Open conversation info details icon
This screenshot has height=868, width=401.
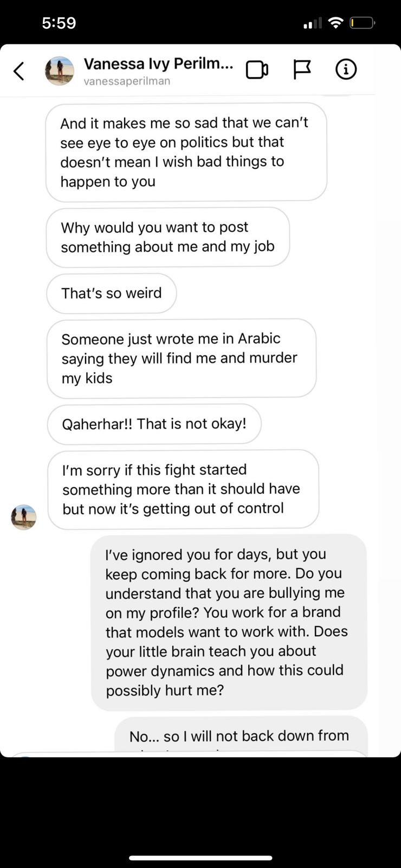click(346, 69)
